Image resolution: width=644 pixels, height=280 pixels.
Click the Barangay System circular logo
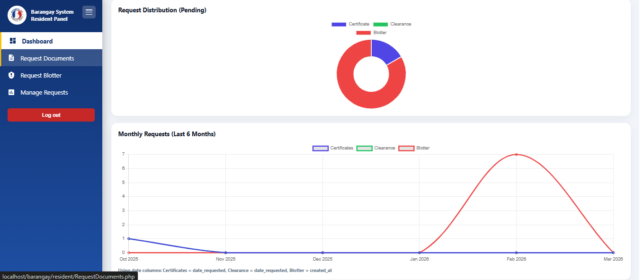pyautogui.click(x=17, y=15)
